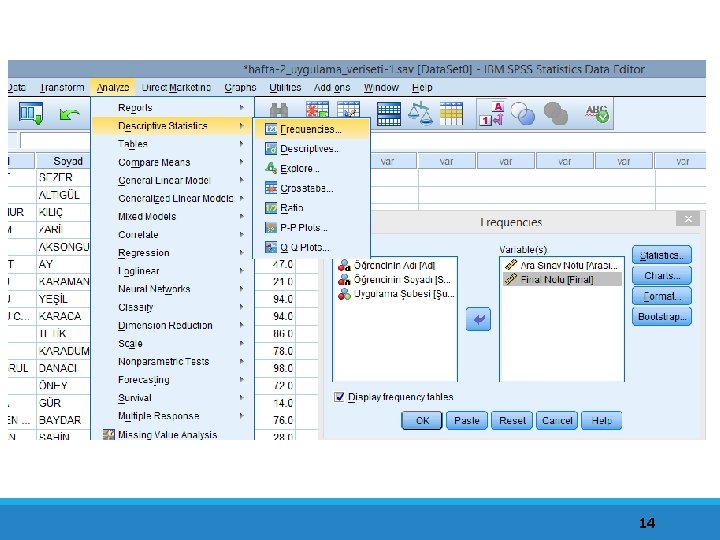Select the Öğrencinin Soyadı variable
Image resolution: width=720 pixels, height=540 pixels.
pos(394,280)
